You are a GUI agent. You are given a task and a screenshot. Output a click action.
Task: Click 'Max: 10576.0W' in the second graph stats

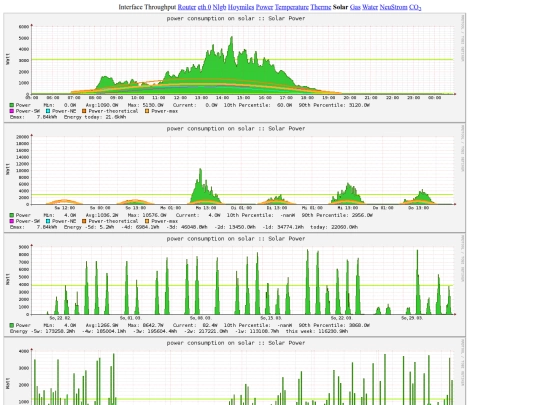pyautogui.click(x=147, y=215)
